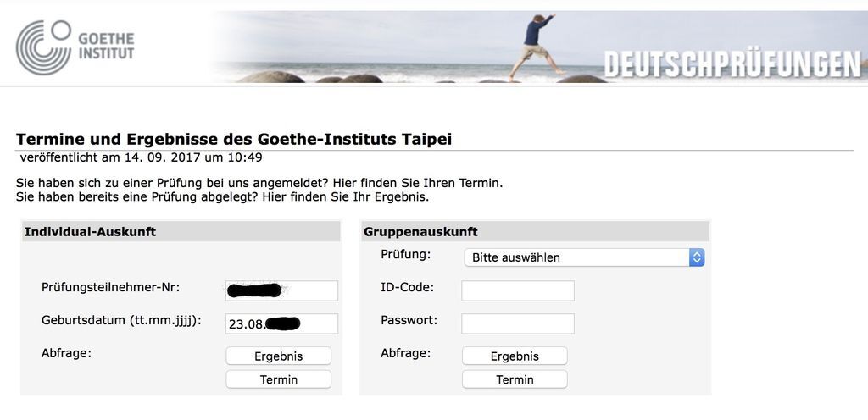Viewport: 868px width, 420px height.
Task: Select the Gruppenauskunft section header
Action: point(420,231)
